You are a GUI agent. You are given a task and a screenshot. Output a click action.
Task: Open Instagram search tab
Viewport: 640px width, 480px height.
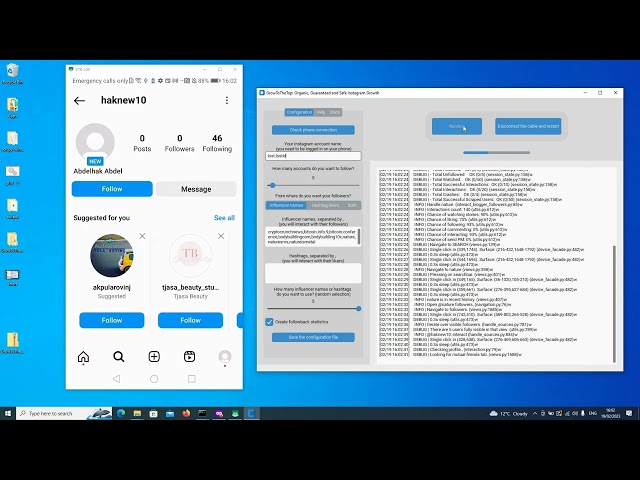[x=119, y=357]
